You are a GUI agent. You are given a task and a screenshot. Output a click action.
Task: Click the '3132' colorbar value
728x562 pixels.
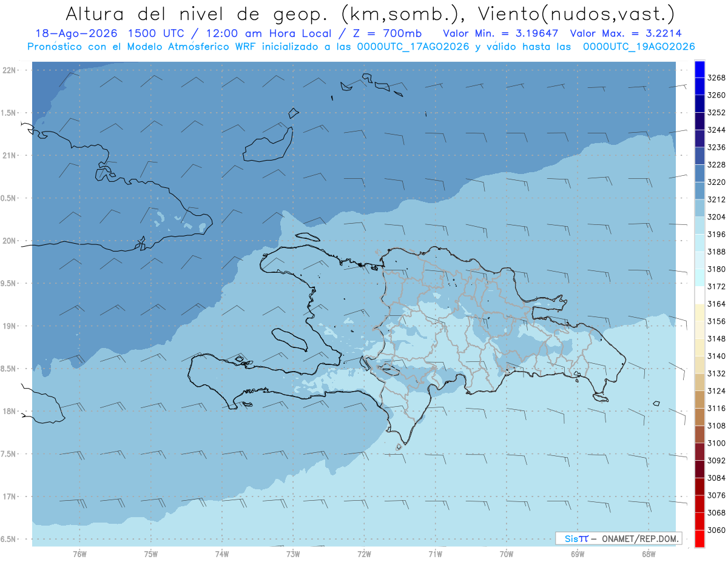[x=716, y=373]
